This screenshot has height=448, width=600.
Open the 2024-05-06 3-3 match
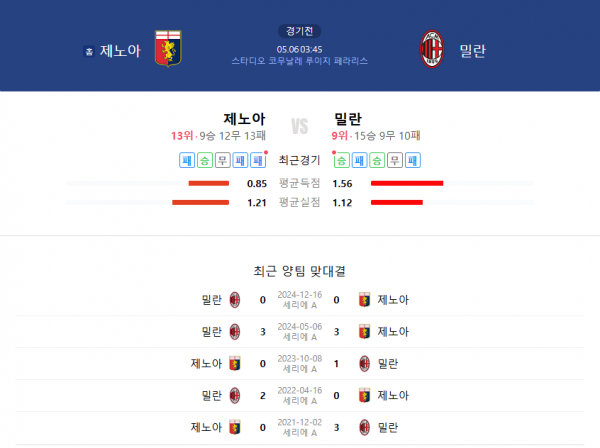(x=300, y=332)
